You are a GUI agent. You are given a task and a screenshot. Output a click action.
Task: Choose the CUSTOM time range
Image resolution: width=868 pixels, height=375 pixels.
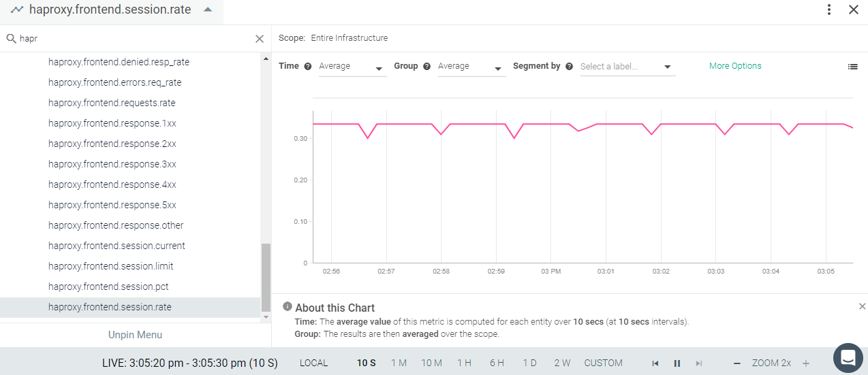[603, 363]
